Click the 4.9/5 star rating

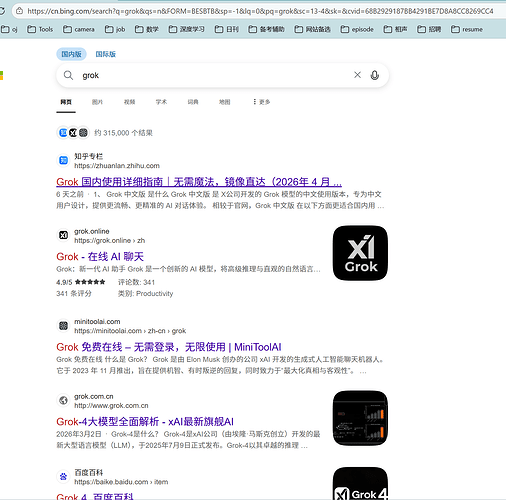coord(81,282)
